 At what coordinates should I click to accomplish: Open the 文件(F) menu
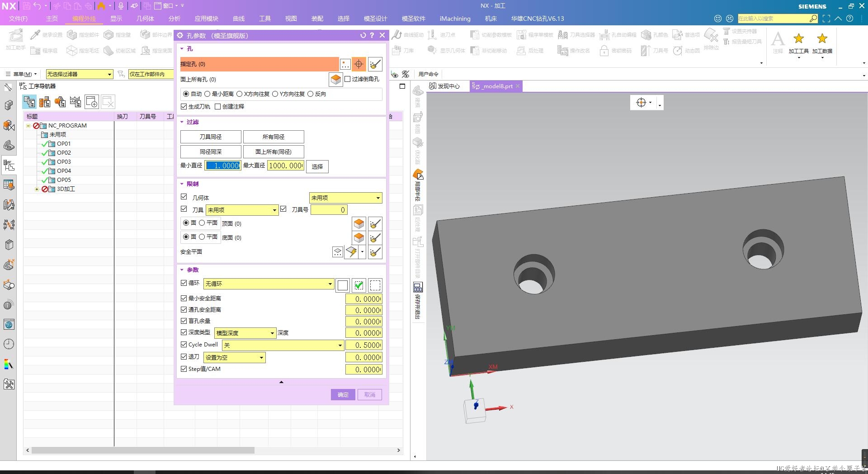click(18, 19)
